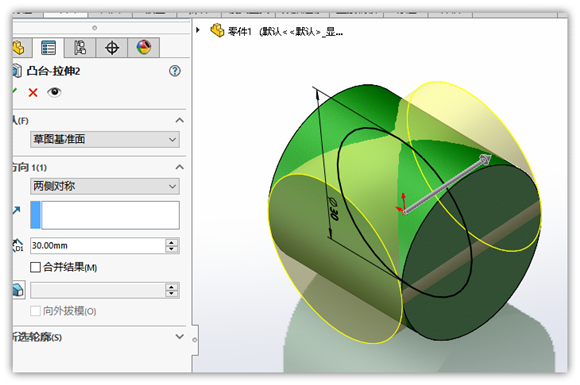Click the draft on/off icon
Image resolution: width=580 pixels, height=385 pixels.
point(18,290)
